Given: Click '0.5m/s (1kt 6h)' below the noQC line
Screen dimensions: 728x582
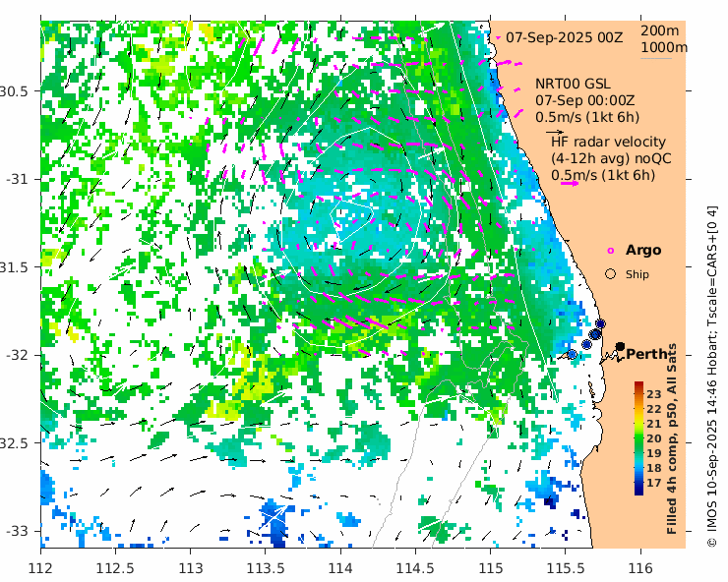Looking at the screenshot, I should pyautogui.click(x=603, y=175).
